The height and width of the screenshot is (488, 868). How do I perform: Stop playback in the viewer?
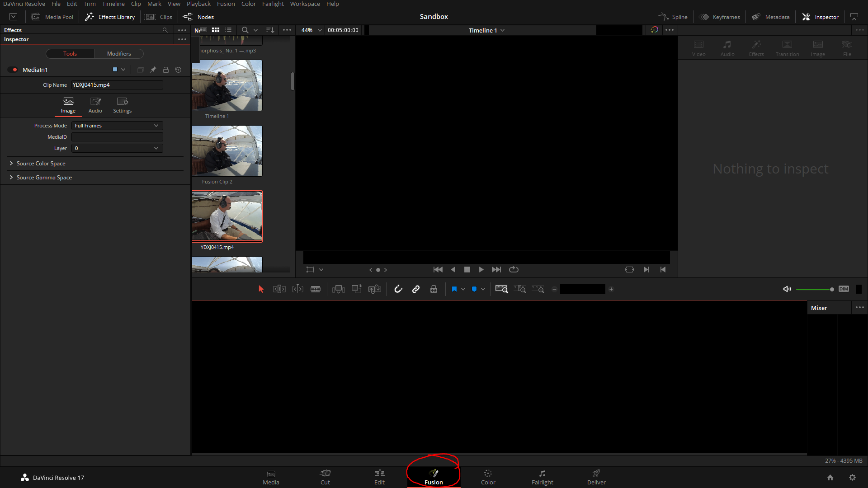[x=467, y=270]
